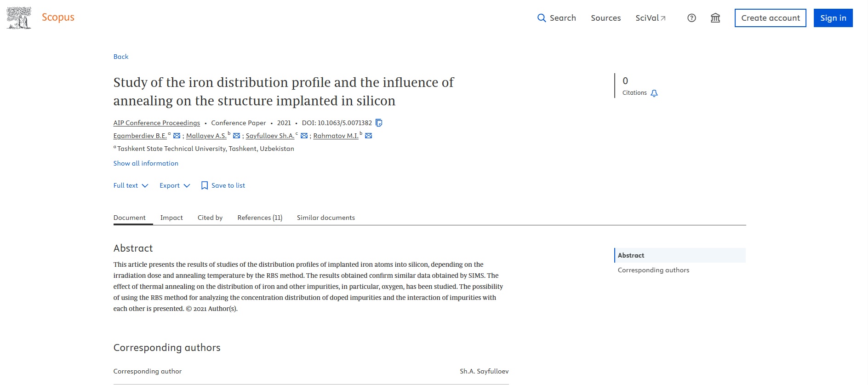This screenshot has width=868, height=385.
Task: Open the help question mark icon
Action: [x=691, y=18]
